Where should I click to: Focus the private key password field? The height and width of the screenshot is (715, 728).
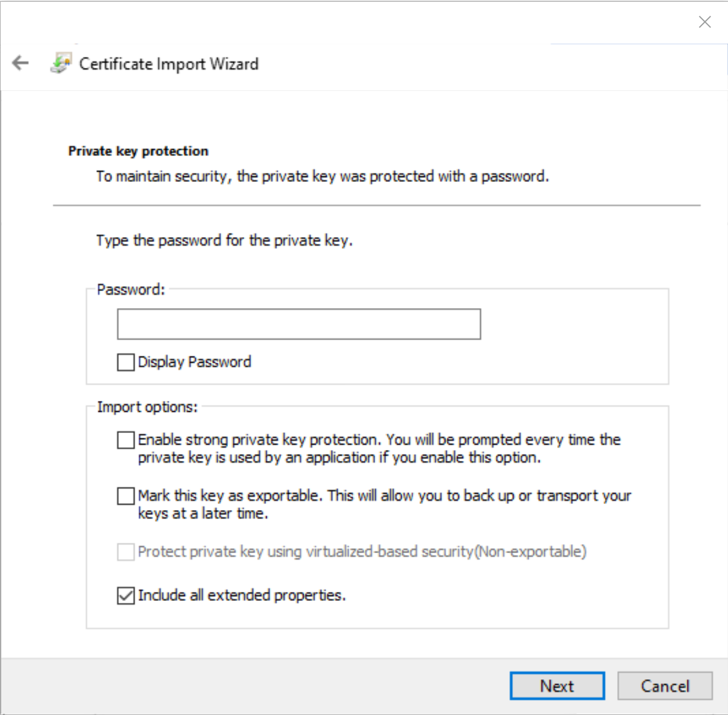pyautogui.click(x=299, y=324)
